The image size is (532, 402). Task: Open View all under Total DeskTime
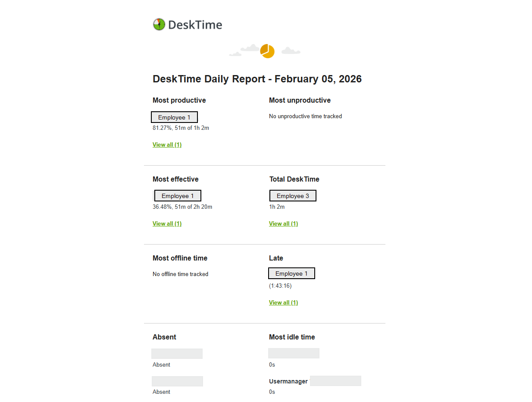coord(283,224)
